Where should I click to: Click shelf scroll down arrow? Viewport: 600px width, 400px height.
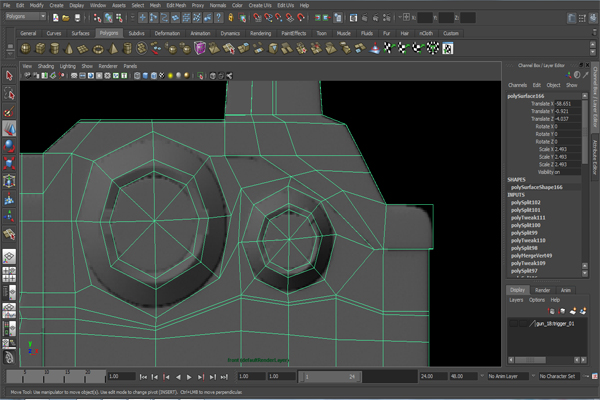(x=593, y=52)
